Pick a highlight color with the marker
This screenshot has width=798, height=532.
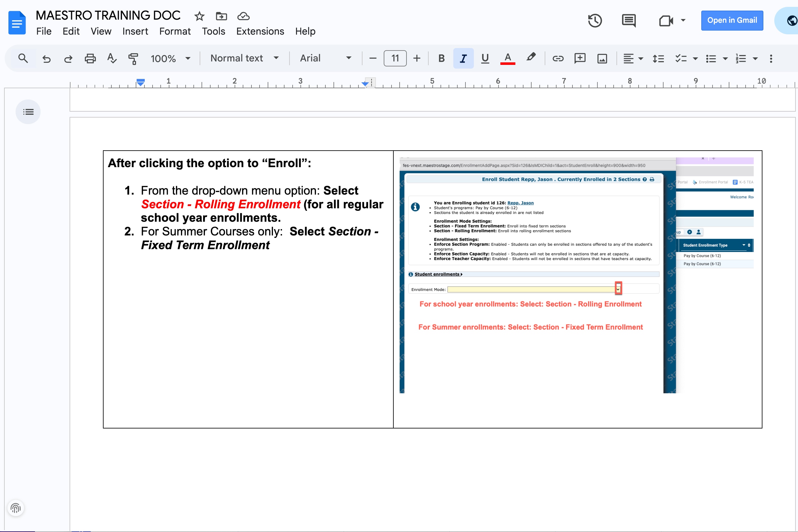tap(531, 58)
